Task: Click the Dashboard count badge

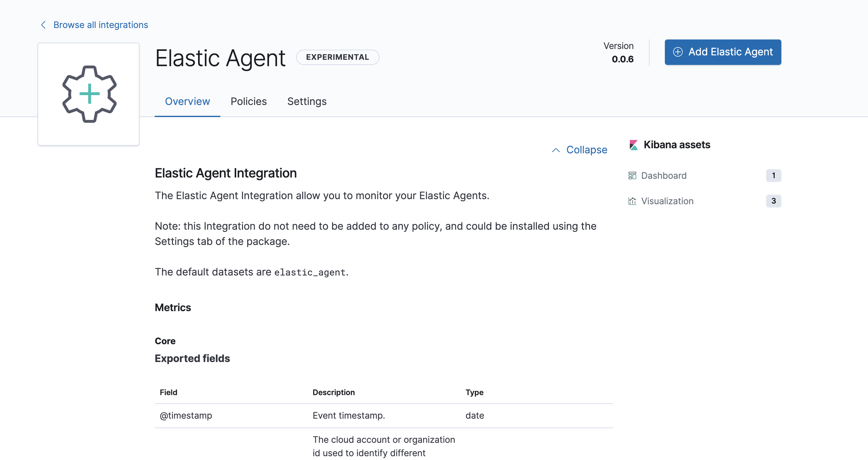Action: 773,176
